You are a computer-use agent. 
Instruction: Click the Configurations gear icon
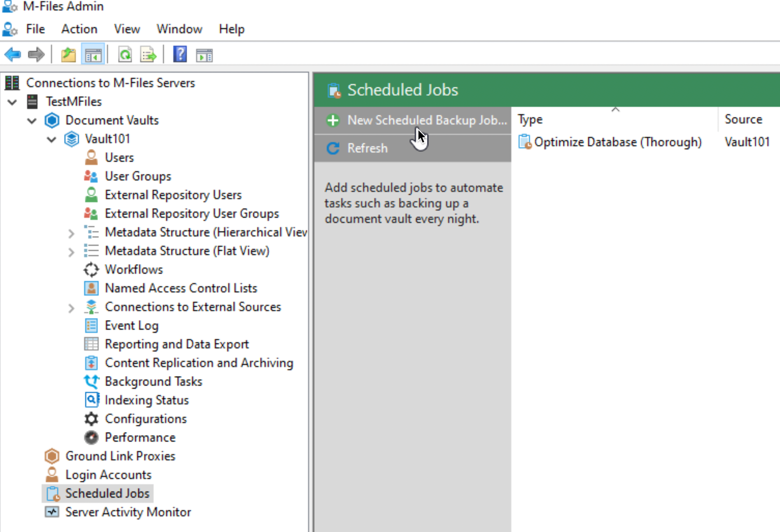[91, 419]
